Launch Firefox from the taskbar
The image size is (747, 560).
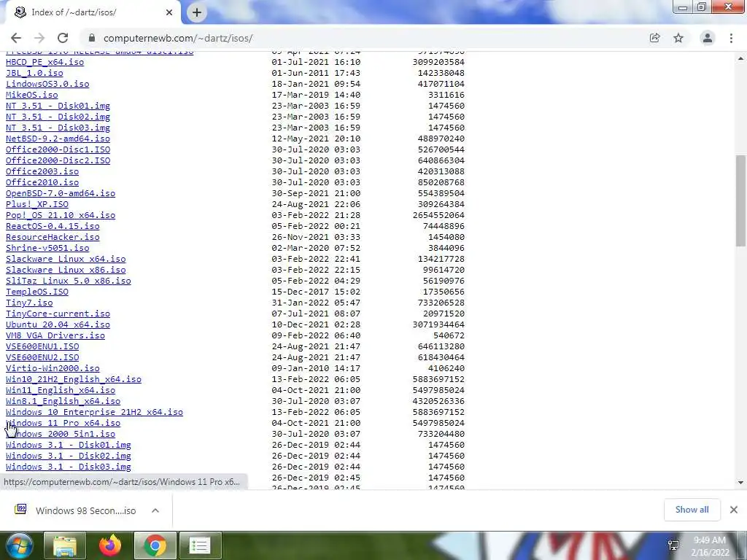tap(110, 545)
